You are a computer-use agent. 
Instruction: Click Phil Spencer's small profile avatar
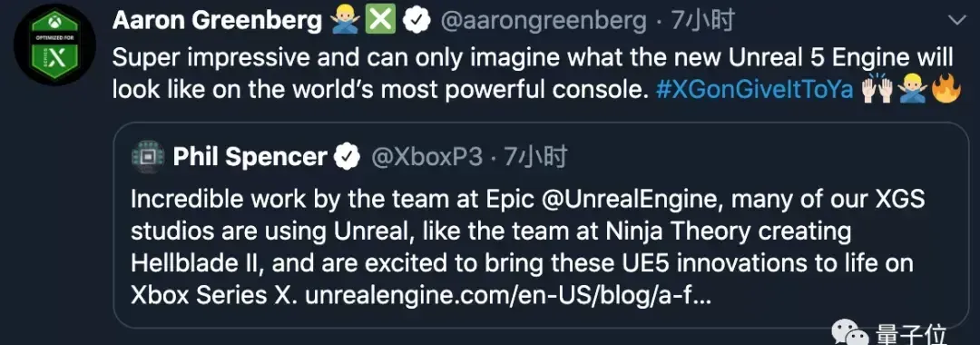pos(148,157)
